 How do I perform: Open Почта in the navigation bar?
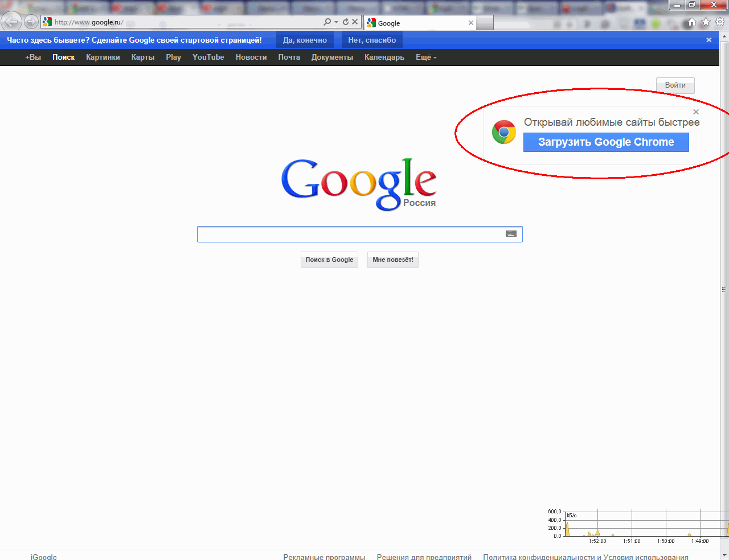[289, 57]
